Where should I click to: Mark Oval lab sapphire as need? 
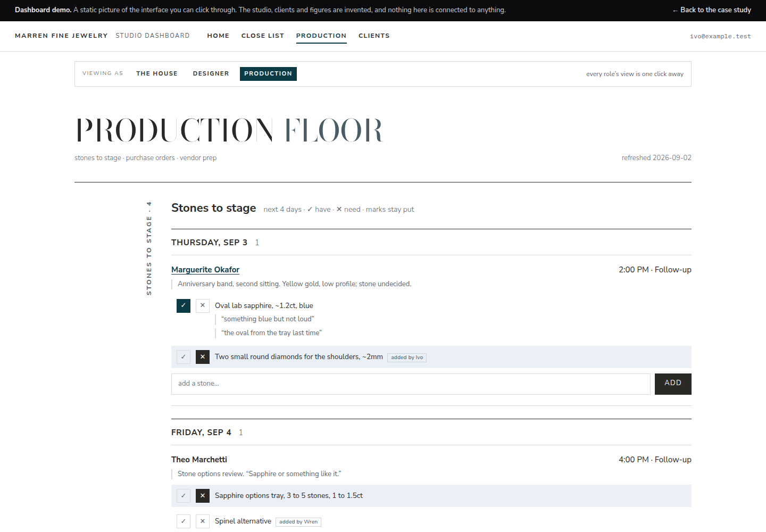[x=203, y=306]
